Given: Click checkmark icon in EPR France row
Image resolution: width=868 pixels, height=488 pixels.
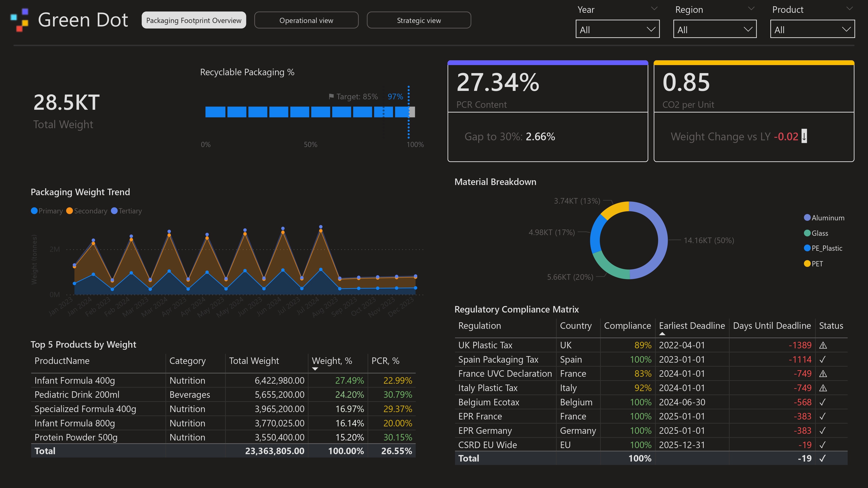Looking at the screenshot, I should [x=822, y=416].
